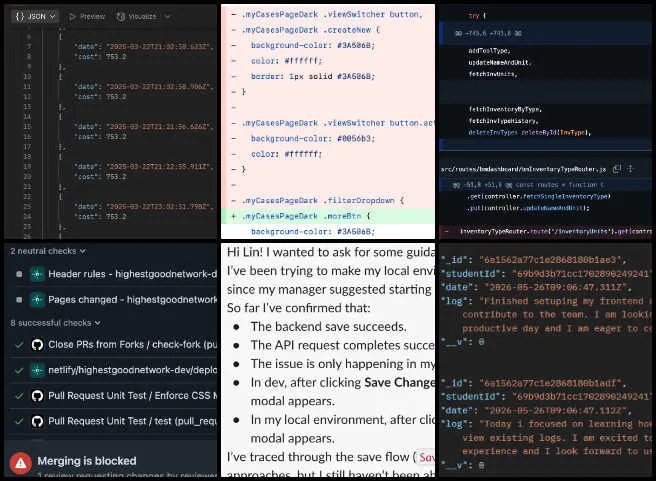656x481 pixels.
Task: Click green checkmark for test (pull_request) check
Action: point(19,421)
